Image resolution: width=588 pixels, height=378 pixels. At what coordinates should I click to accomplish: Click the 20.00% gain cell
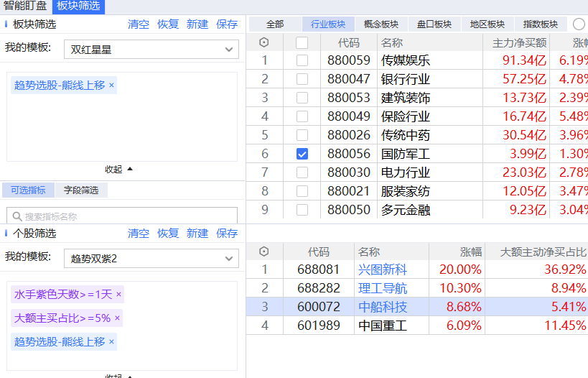coord(460,269)
